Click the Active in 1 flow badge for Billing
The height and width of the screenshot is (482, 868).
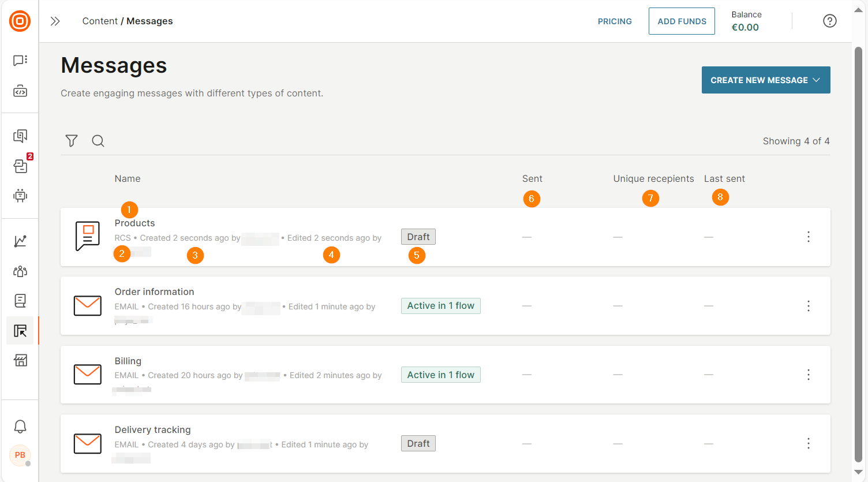(440, 375)
